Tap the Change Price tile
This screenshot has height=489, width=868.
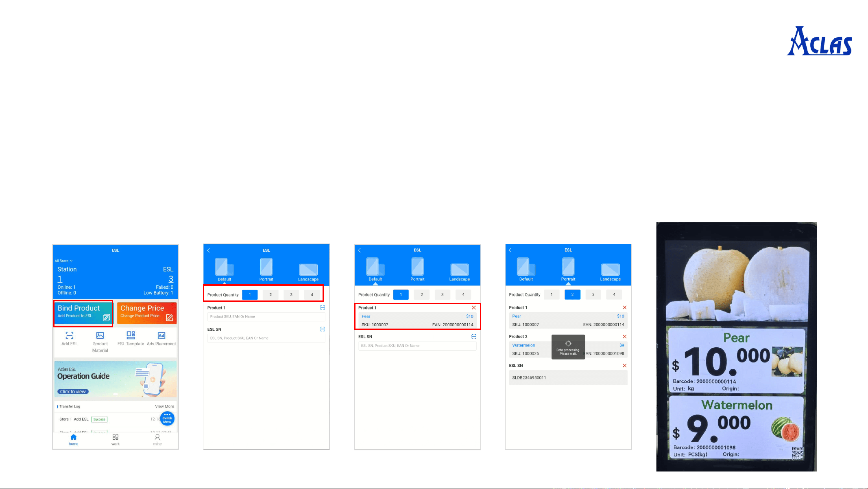click(x=147, y=313)
